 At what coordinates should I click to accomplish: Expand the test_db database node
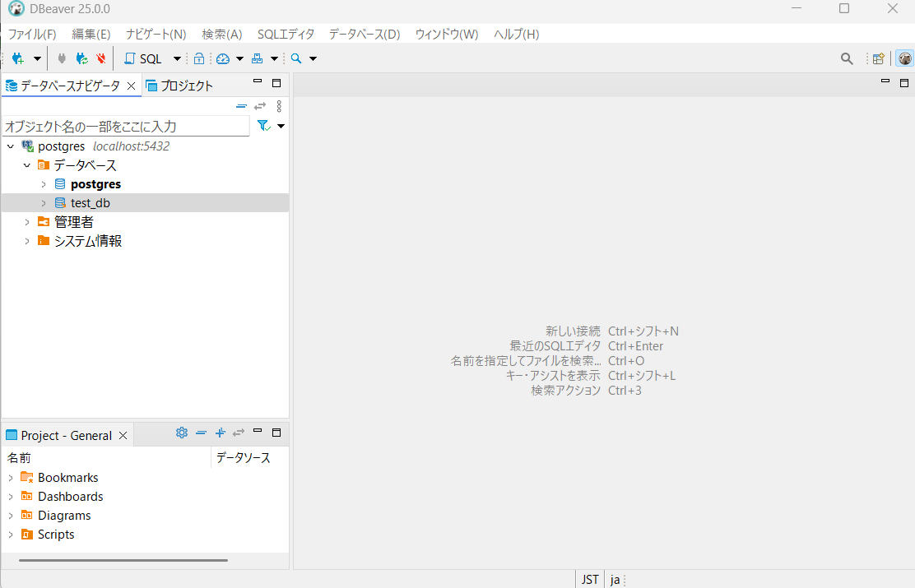[x=44, y=203]
